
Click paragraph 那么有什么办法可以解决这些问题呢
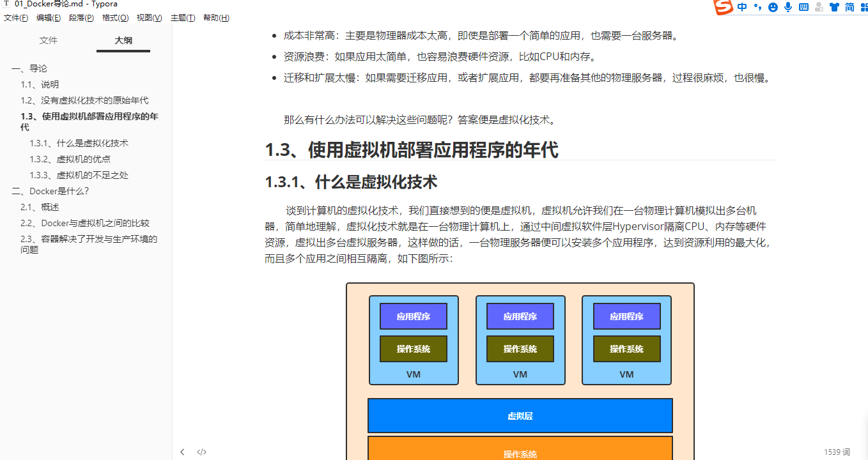coord(421,119)
